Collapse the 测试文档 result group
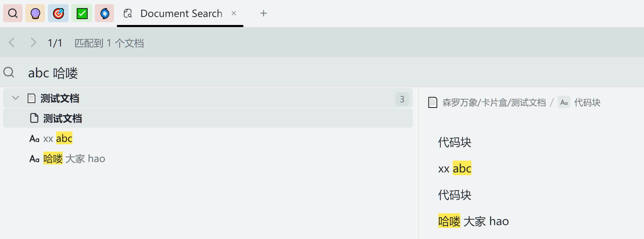644x239 pixels. pyautogui.click(x=16, y=98)
